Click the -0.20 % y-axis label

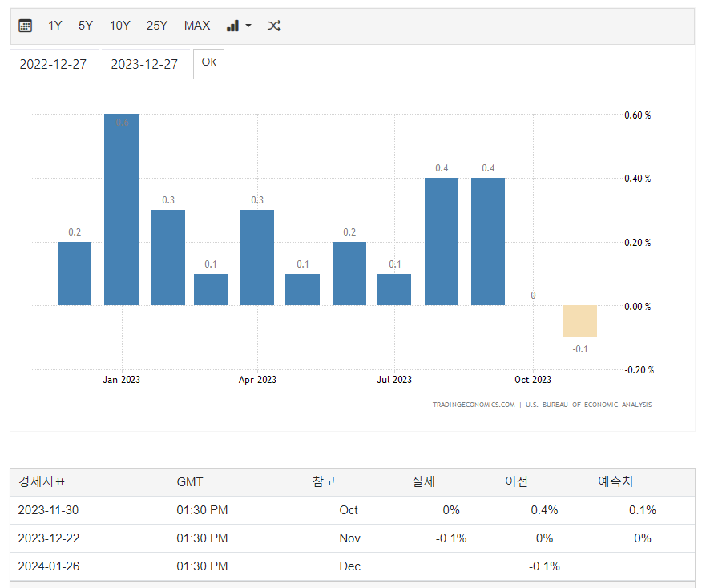639,369
